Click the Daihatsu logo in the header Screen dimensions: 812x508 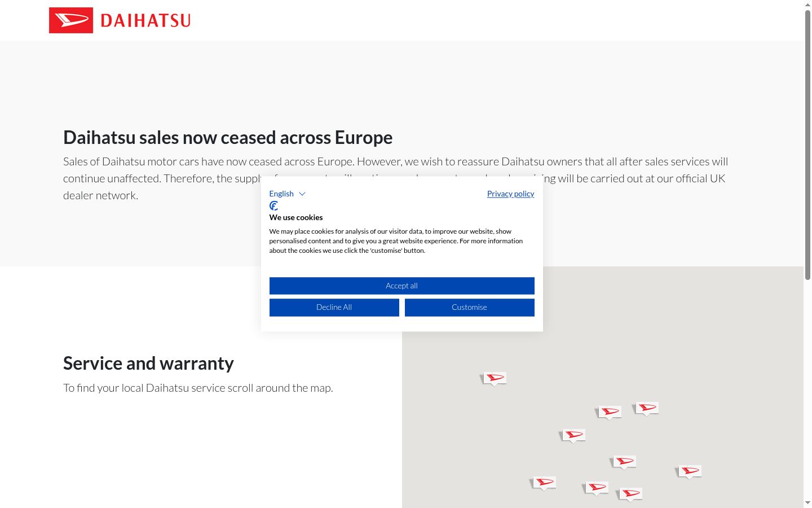pos(120,20)
